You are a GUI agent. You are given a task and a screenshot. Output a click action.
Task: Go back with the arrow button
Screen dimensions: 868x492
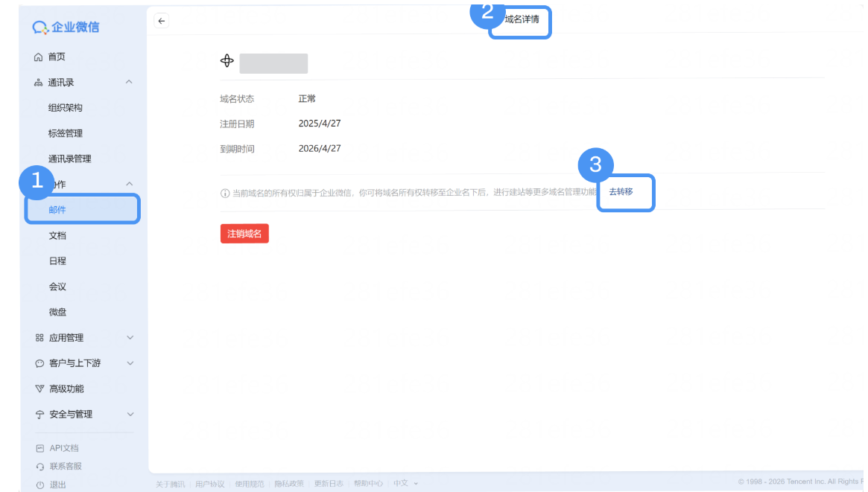pyautogui.click(x=161, y=21)
